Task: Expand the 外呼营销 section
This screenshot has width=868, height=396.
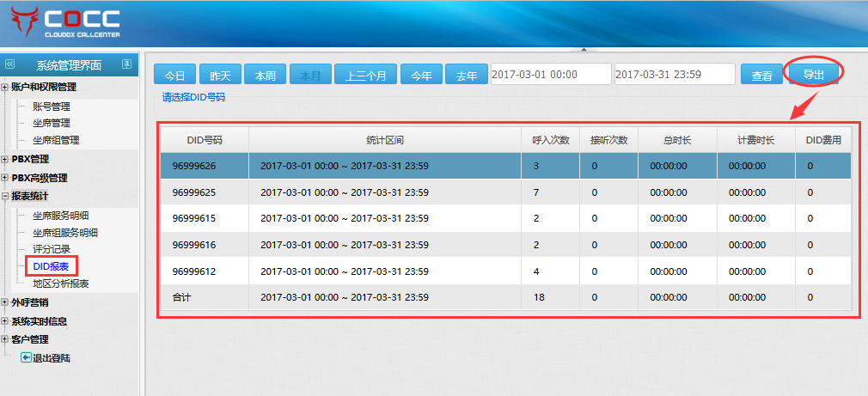Action: 5,302
